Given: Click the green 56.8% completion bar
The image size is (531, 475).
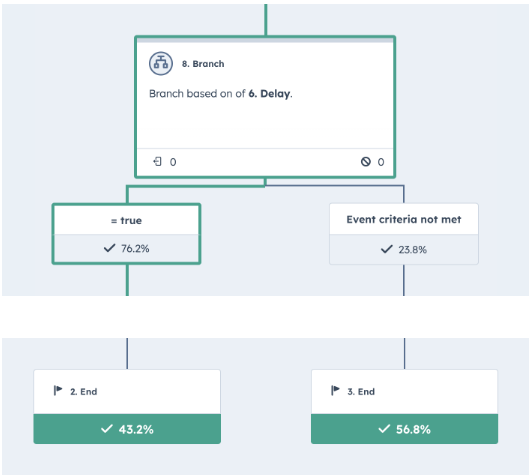Looking at the screenshot, I should (404, 429).
